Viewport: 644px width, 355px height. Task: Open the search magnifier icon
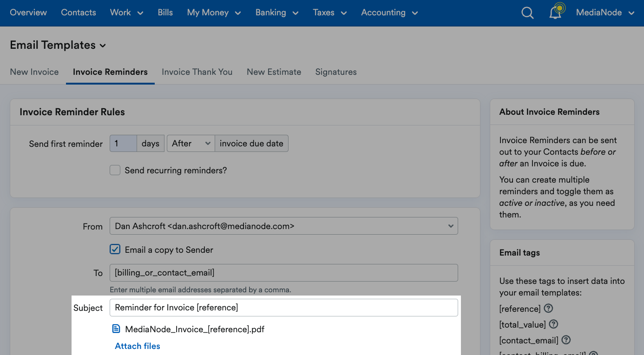(x=527, y=13)
